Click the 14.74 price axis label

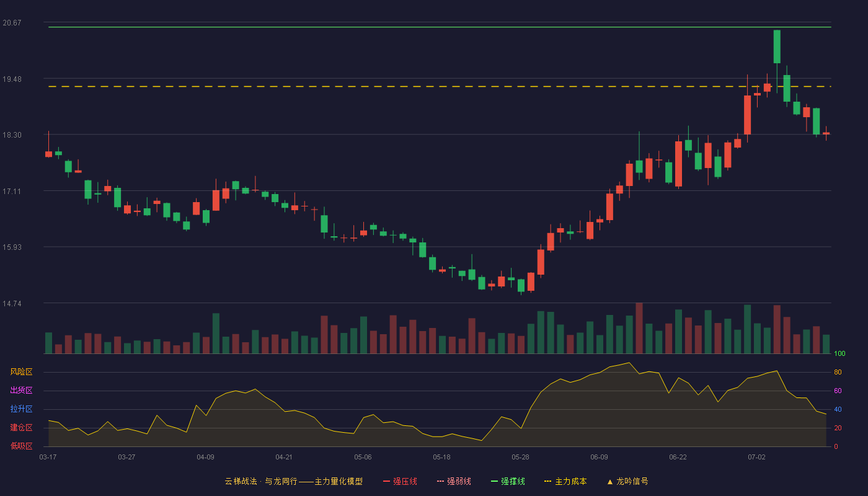(12, 304)
